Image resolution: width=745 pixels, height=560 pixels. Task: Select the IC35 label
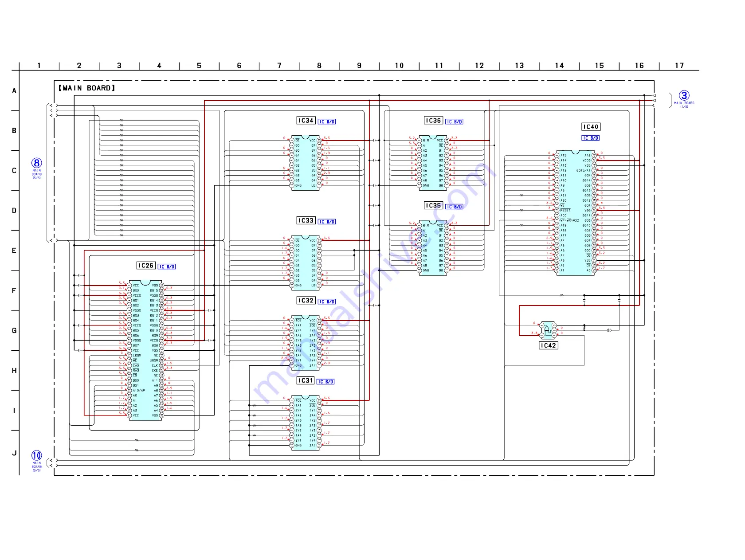(x=433, y=205)
